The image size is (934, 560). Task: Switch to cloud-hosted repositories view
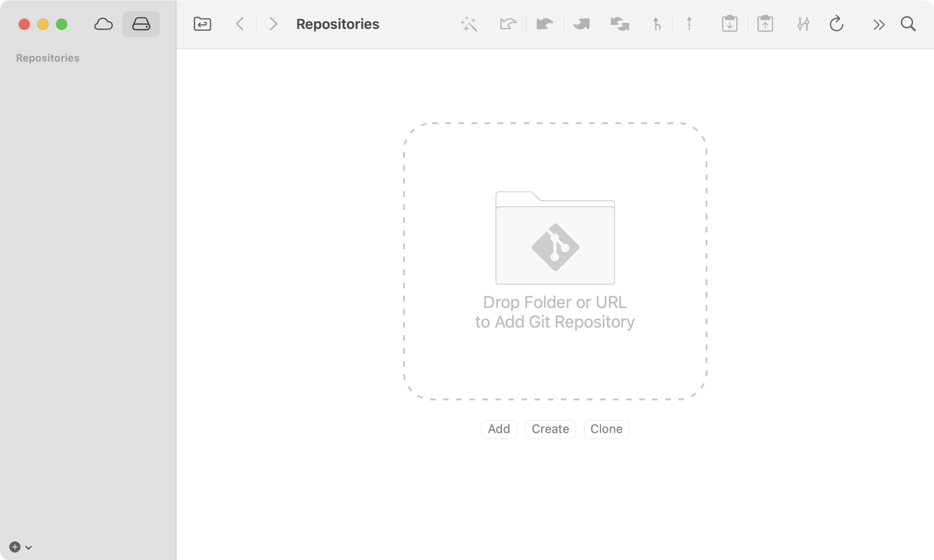(x=104, y=24)
